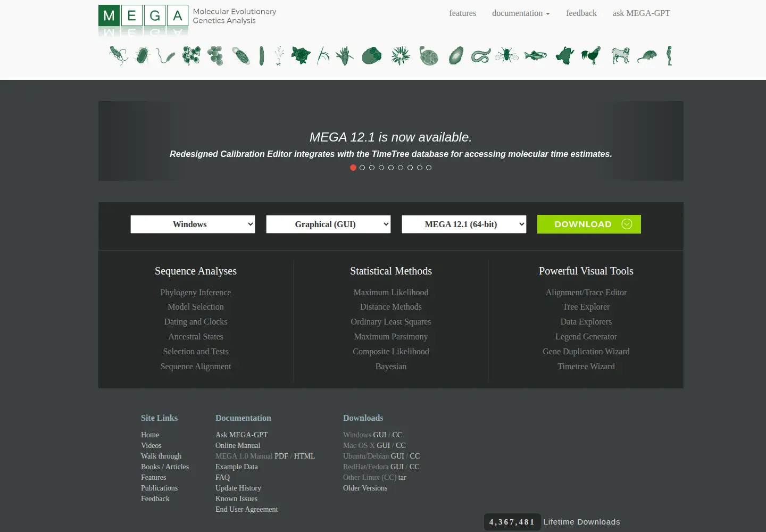Click PDF link for MEGA 1.0 Manual

281,456
